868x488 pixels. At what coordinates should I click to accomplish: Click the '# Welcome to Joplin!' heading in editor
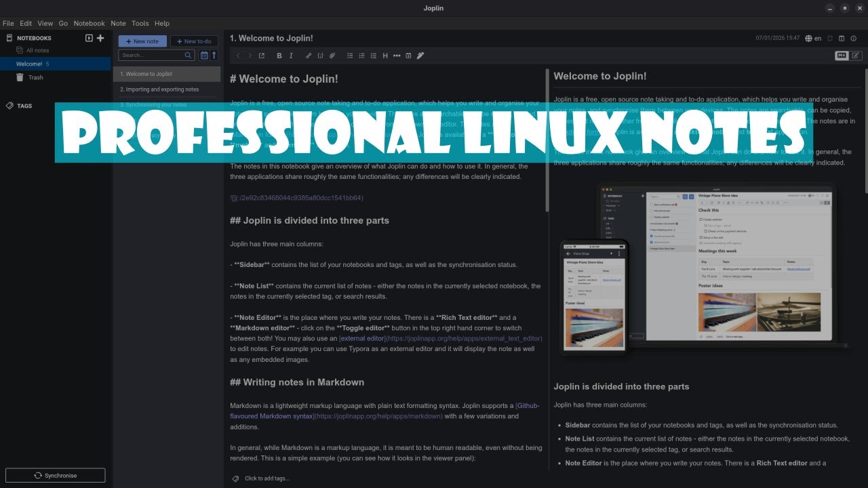tap(284, 79)
